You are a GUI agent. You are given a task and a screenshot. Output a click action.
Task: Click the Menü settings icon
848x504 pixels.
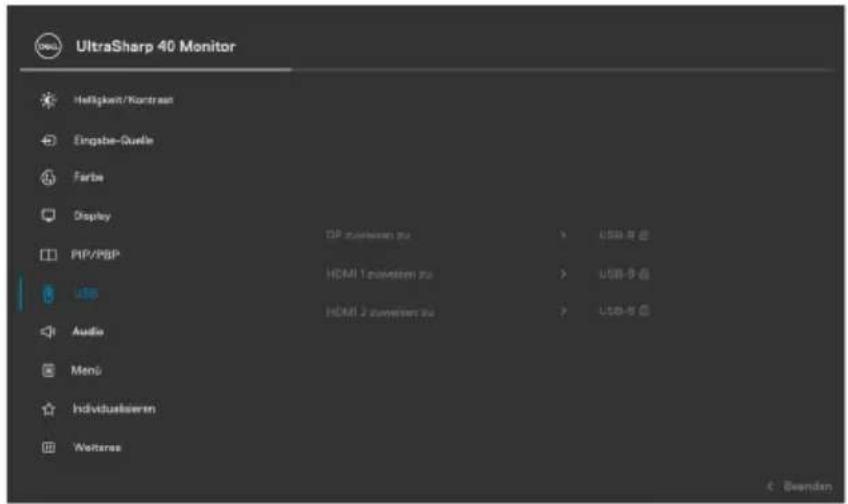tap(48, 370)
